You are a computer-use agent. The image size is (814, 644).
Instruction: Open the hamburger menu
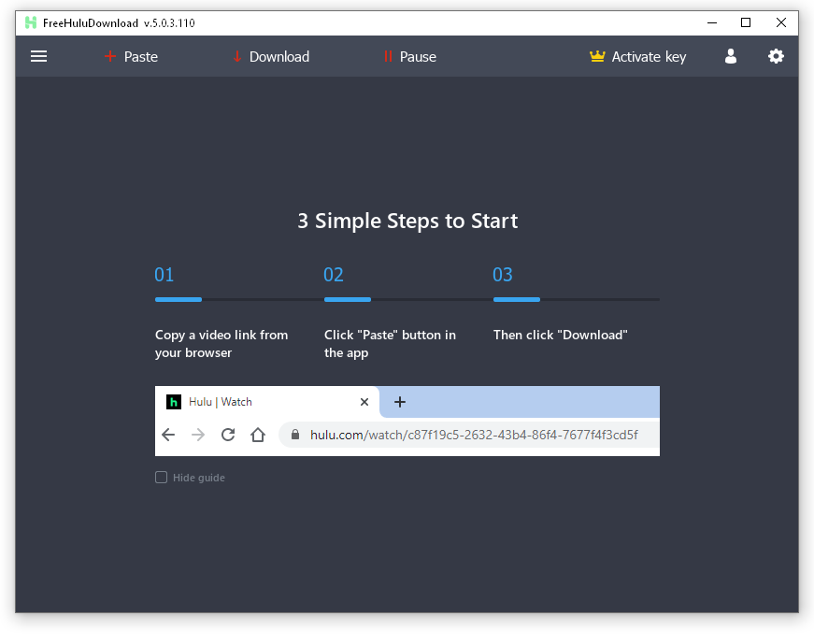(38, 56)
